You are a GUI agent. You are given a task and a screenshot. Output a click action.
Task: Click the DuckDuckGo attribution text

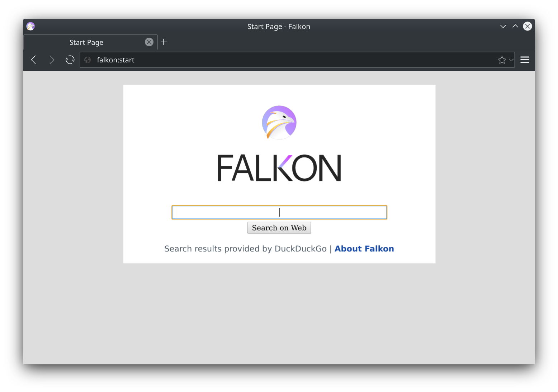pyautogui.click(x=301, y=249)
